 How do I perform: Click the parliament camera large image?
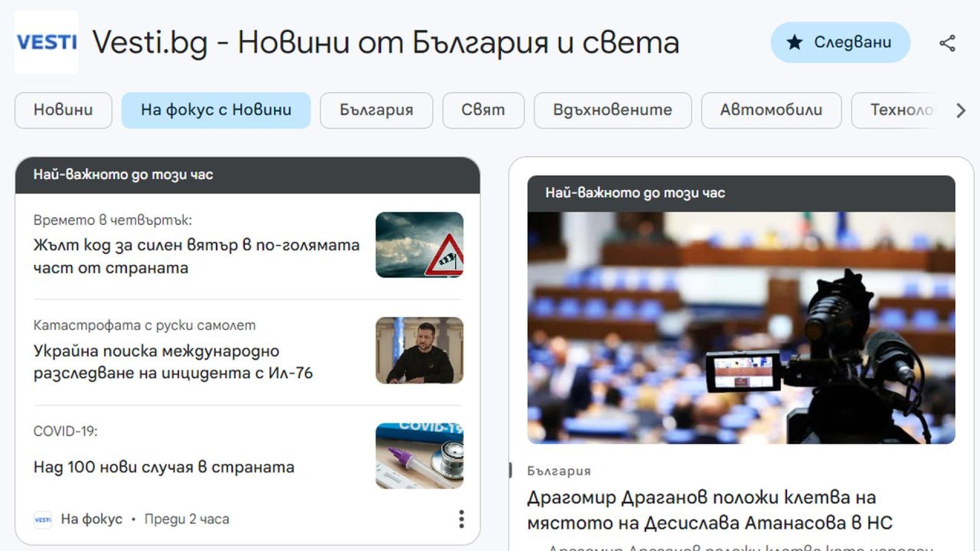(x=741, y=328)
